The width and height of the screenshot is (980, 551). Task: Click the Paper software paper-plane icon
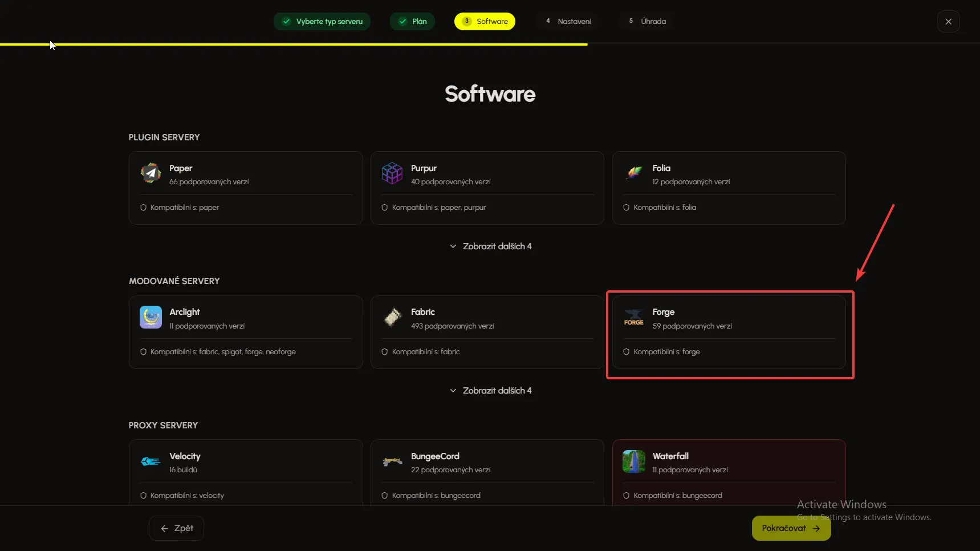151,173
